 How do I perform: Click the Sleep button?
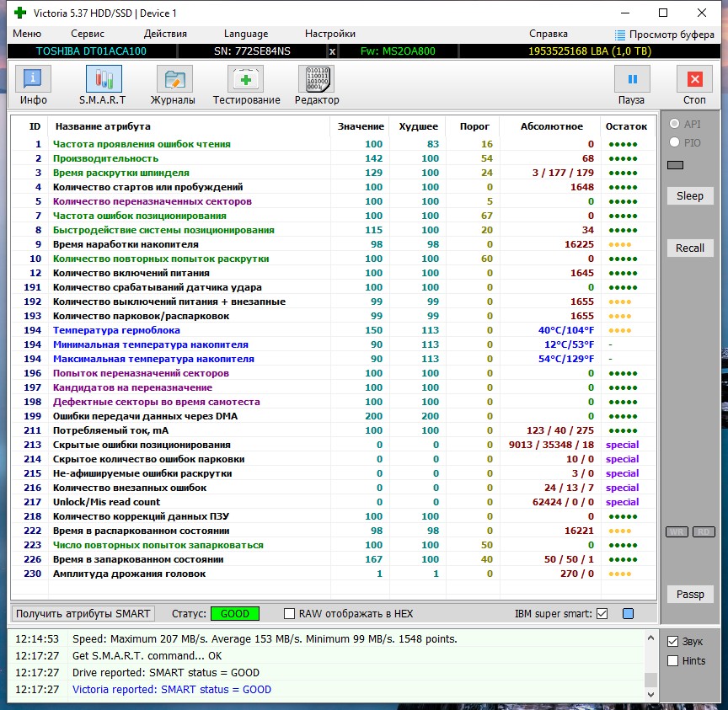[x=690, y=196]
